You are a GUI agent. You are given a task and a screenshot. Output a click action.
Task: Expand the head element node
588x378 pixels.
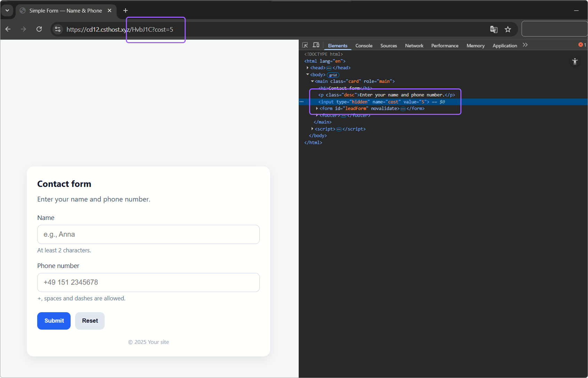(308, 68)
